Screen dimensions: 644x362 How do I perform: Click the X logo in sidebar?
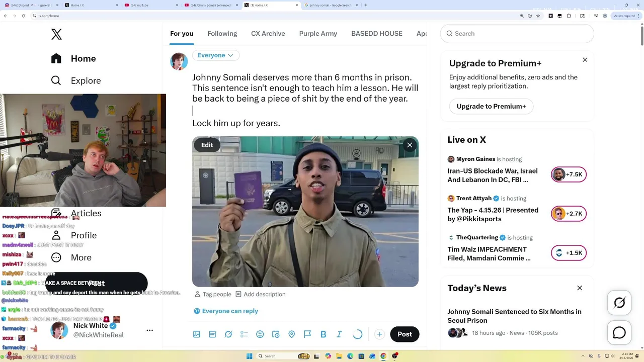click(56, 34)
